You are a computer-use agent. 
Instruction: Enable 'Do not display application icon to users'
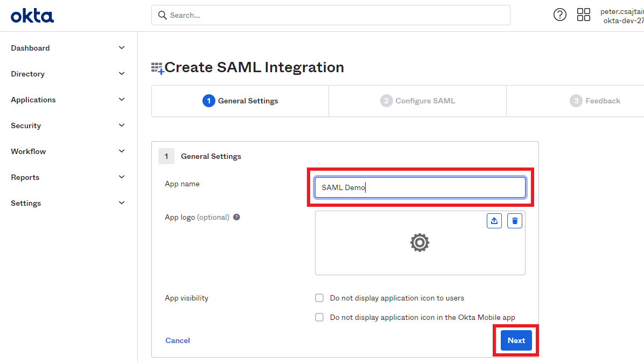click(x=319, y=298)
